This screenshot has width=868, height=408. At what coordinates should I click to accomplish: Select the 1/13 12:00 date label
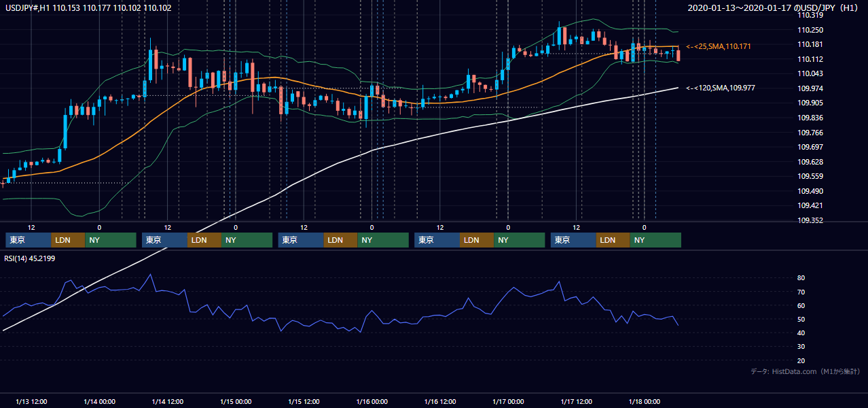pyautogui.click(x=31, y=402)
